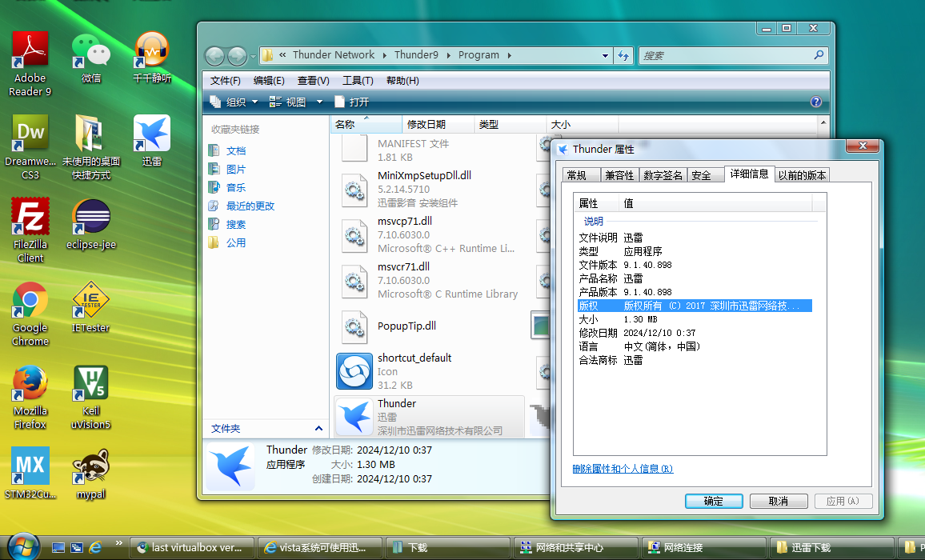925x560 pixels.
Task: Switch to the 以前的版本 tab
Action: click(x=802, y=175)
